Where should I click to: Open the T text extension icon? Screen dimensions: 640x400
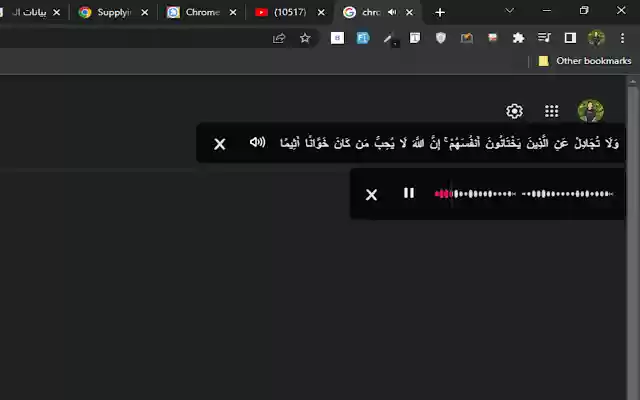[x=415, y=38]
